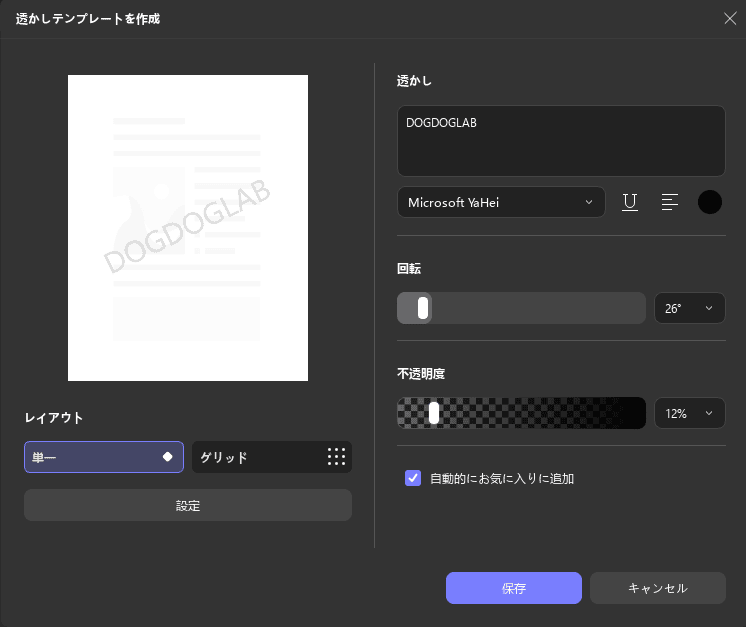
Task: Select the 単一 layout option
Action: click(90, 457)
